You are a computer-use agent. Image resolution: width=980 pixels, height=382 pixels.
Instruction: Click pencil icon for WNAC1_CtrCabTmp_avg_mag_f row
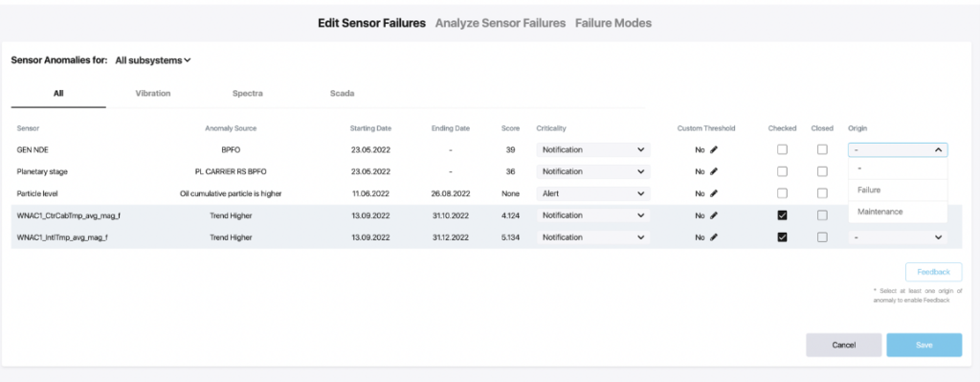(714, 215)
